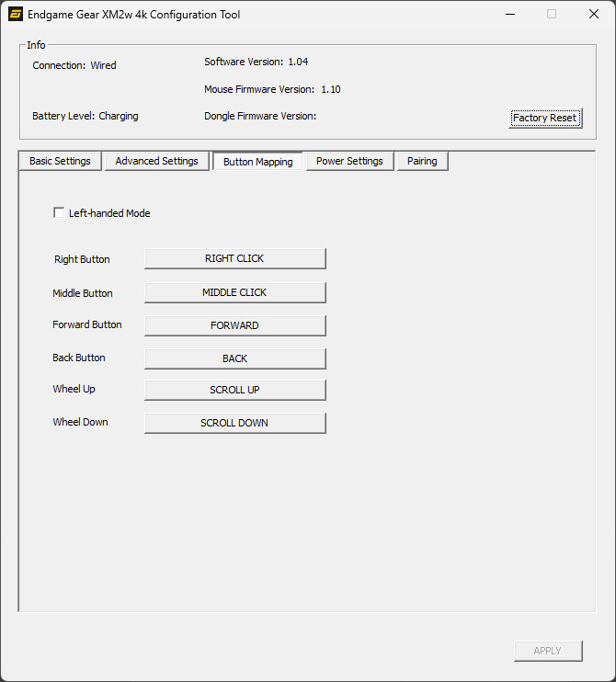Change the MIDDLE CLICK mapping button
Image resolution: width=616 pixels, height=682 pixels.
pos(235,292)
